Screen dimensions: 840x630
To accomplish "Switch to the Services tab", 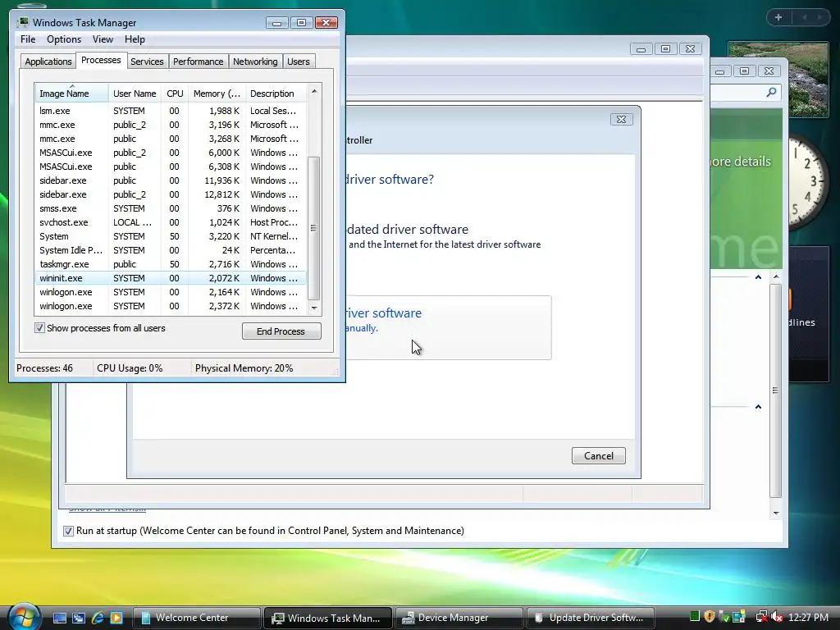I will click(x=147, y=62).
